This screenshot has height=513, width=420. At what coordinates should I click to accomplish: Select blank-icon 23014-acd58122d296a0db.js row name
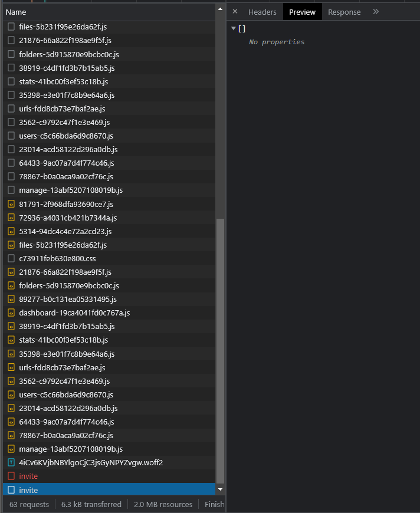coord(68,150)
